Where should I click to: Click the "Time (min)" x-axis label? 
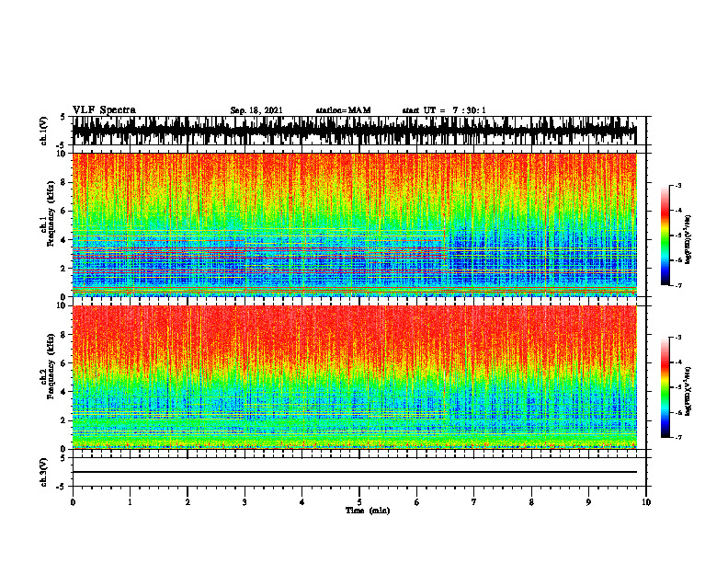[x=368, y=511]
